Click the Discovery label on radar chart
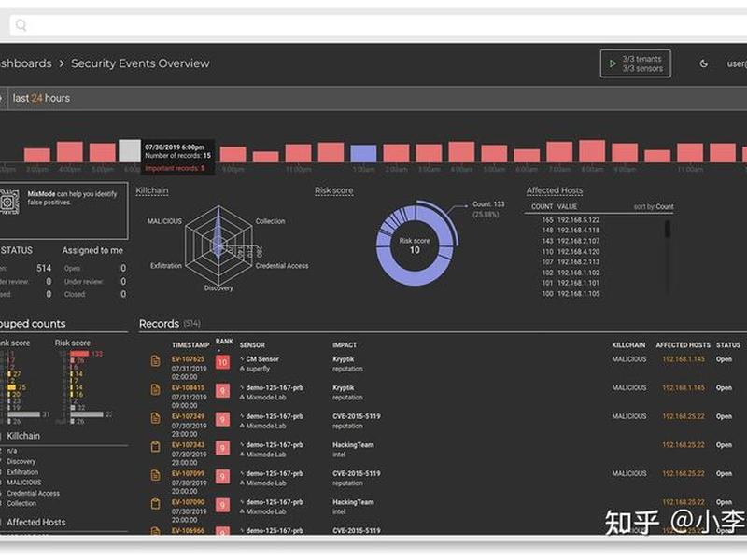 pos(218,288)
